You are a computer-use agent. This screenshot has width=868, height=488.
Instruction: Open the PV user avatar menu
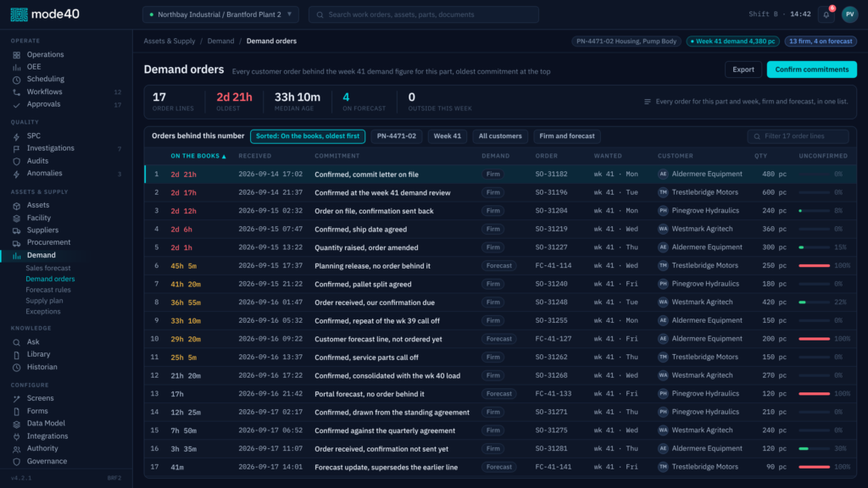[849, 15]
